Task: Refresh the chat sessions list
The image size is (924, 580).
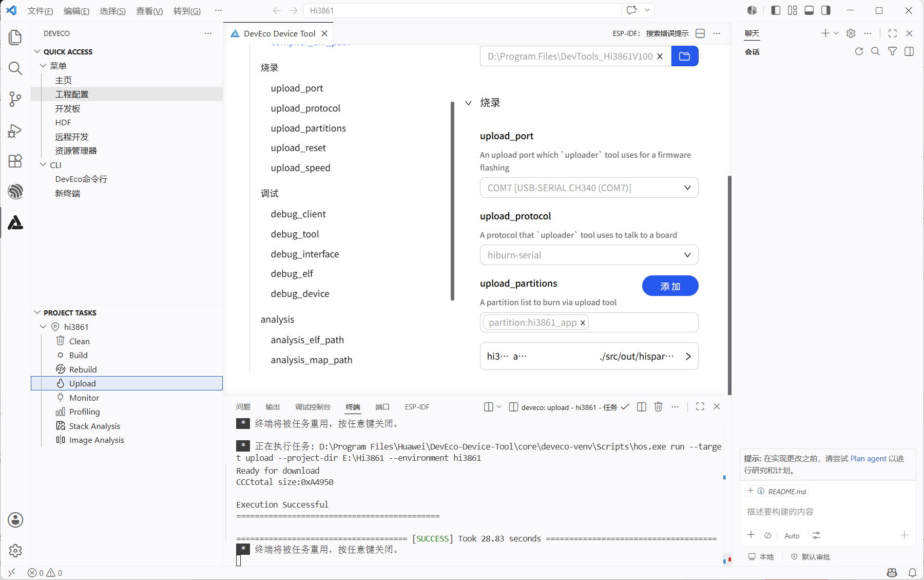Action: [x=859, y=51]
